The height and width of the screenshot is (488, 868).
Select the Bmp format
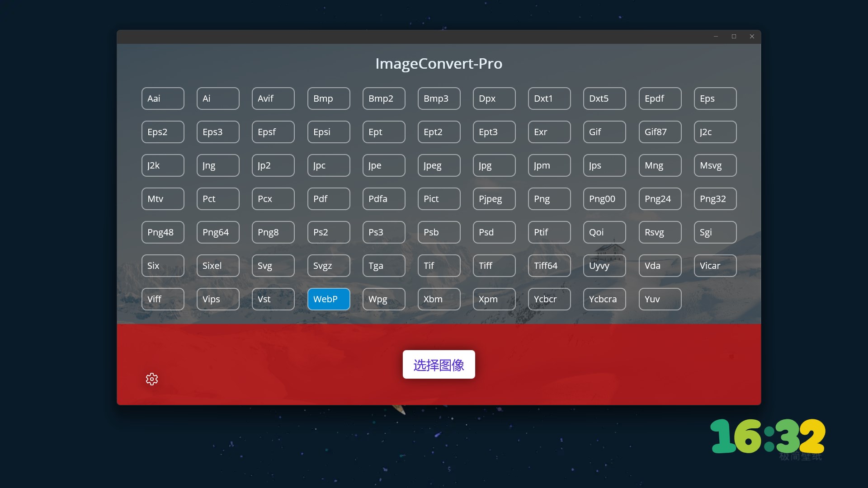(329, 99)
